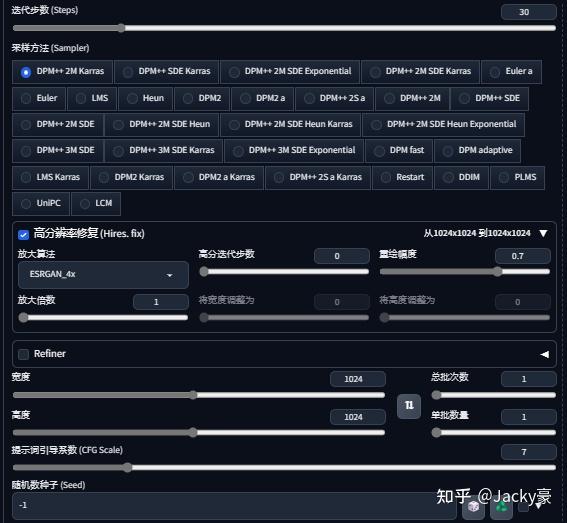Select the Heun sampler option
This screenshot has width=567, height=523.
coord(146,98)
